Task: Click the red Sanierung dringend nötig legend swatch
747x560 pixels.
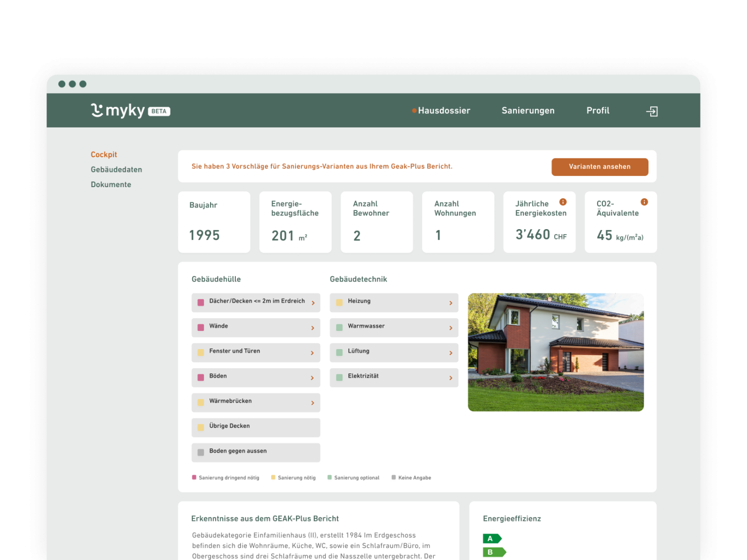Action: point(194,477)
